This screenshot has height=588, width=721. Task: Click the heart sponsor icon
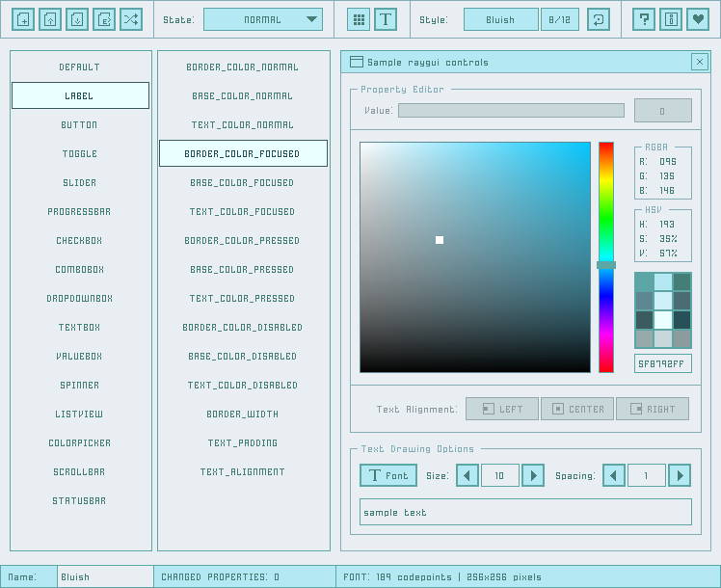point(698,19)
